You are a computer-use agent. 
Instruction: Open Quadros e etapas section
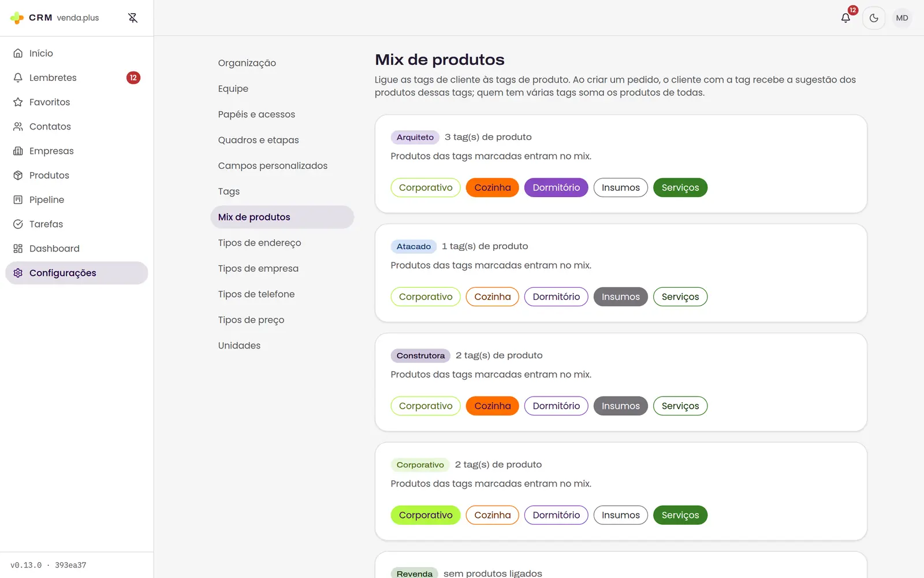(282, 140)
